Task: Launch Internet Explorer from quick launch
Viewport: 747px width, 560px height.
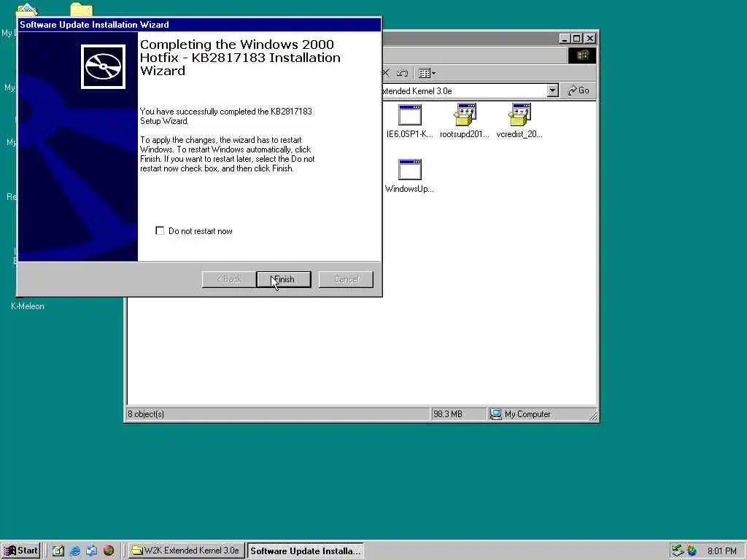Action: [x=75, y=551]
